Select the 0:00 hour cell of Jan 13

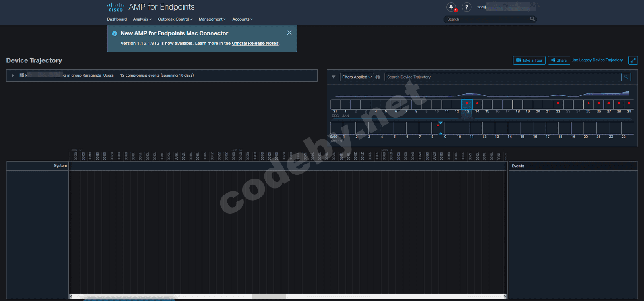click(x=336, y=128)
